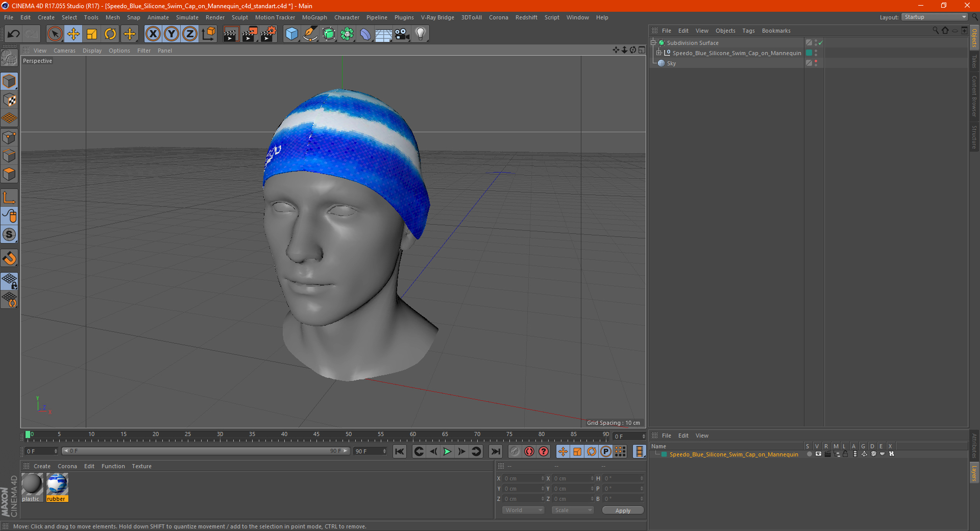The image size is (980, 531).
Task: Switch to Points mode icon
Action: click(x=9, y=137)
